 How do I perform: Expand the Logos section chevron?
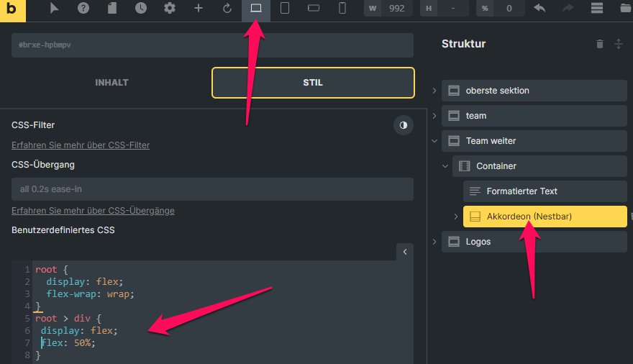click(434, 242)
